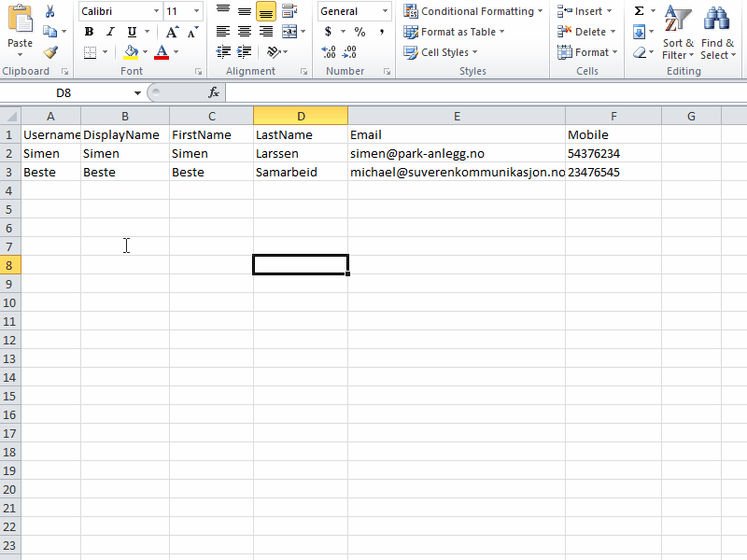Open the Name Box dropdown arrow
This screenshot has width=747, height=560.
click(x=137, y=92)
